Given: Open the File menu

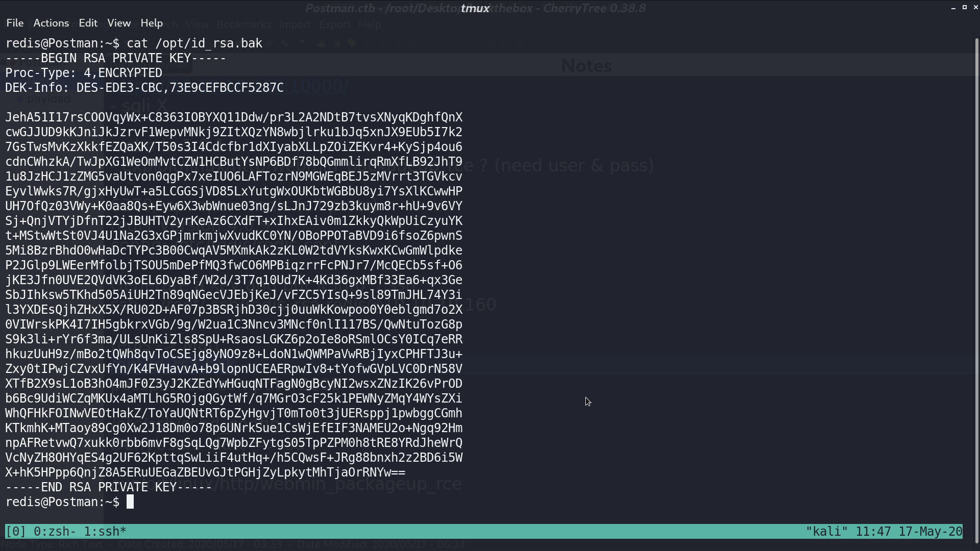Looking at the screenshot, I should pos(15,23).
